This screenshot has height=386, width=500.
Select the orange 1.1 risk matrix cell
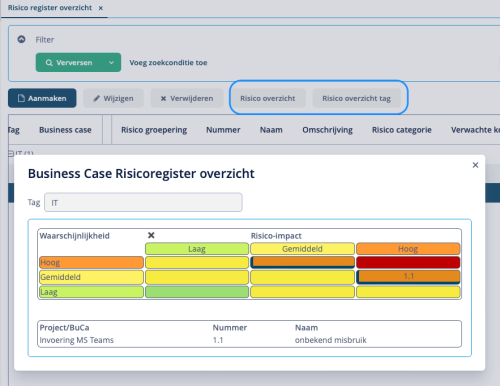click(408, 277)
